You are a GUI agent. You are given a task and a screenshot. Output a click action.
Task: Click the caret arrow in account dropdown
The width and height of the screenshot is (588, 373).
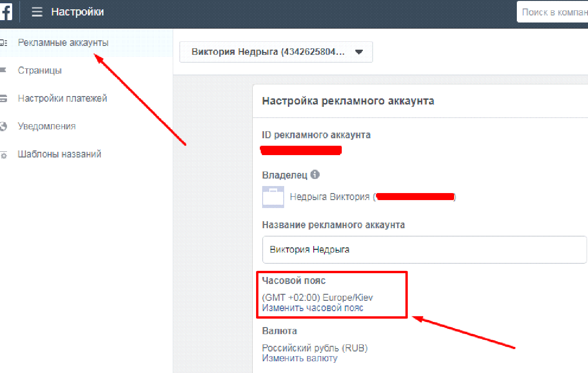tap(359, 52)
